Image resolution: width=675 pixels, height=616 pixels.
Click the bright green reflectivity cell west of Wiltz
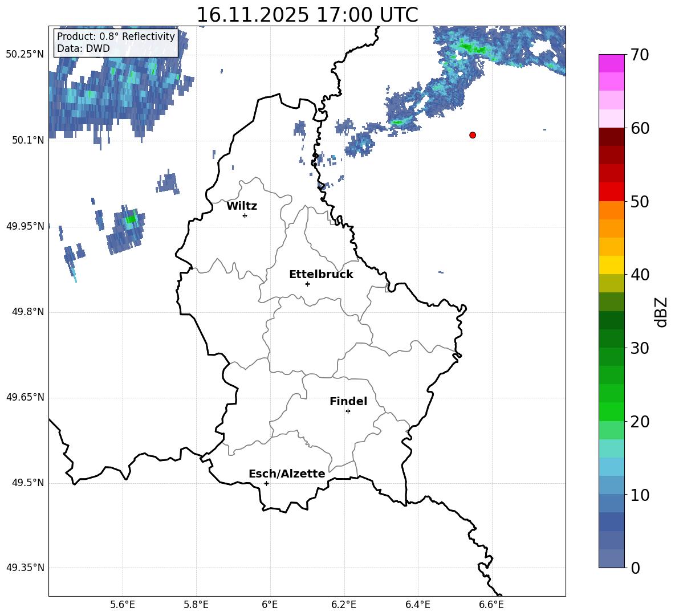click(131, 219)
